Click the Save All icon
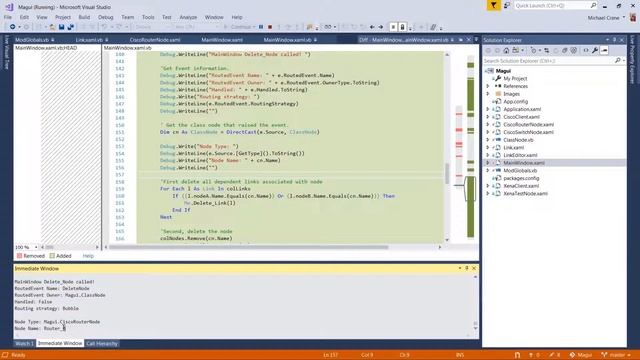Viewport: 640px width, 360px height. pyautogui.click(x=71, y=27)
